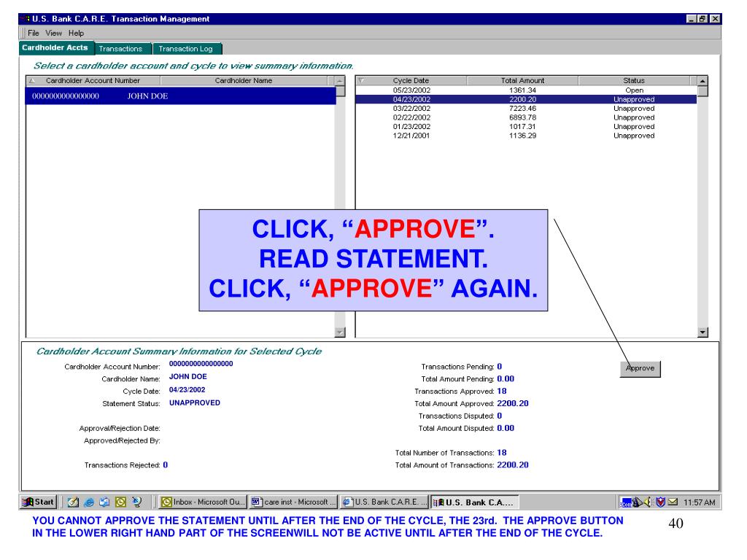The height and width of the screenshot is (560, 747).
Task: Switch to the Cardholder Accts tab
Action: (x=55, y=47)
